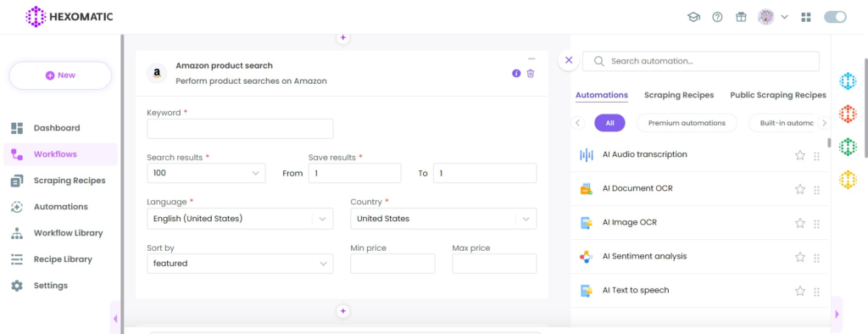This screenshot has width=868, height=334.
Task: Open the Country dropdown
Action: (x=443, y=219)
